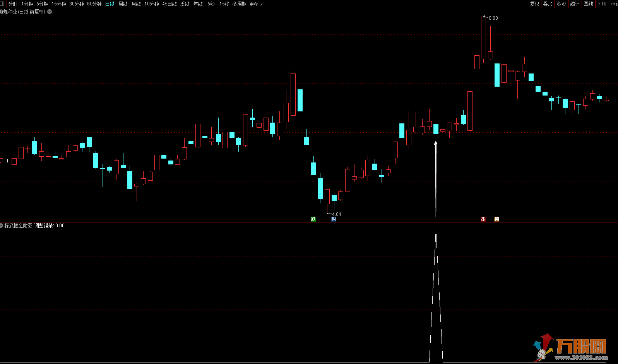The image size is (618, 364).
Task: Select the 10分钟 period tab
Action: tap(152, 4)
